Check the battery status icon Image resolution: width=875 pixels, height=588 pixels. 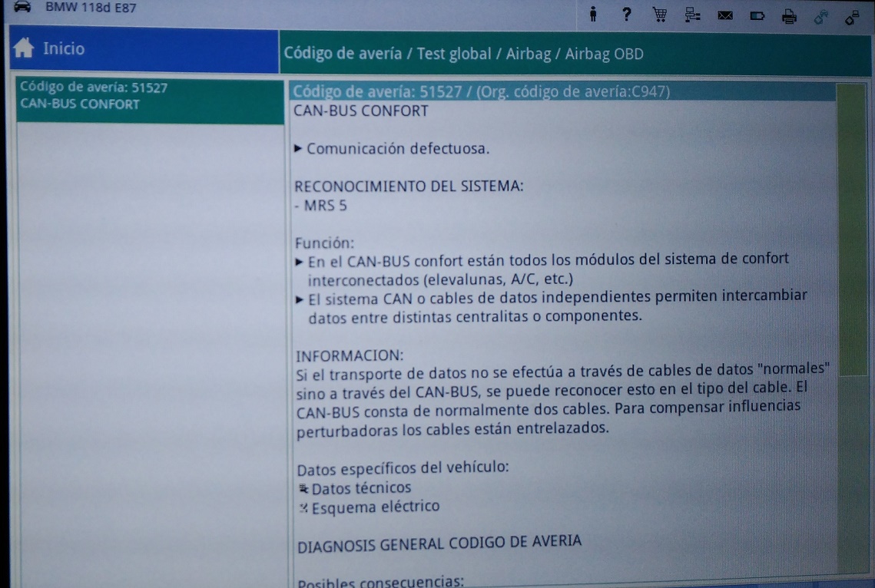(757, 15)
